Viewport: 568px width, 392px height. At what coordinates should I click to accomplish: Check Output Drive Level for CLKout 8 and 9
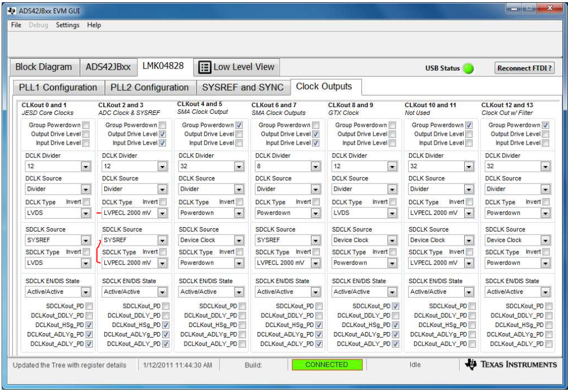(x=392, y=134)
